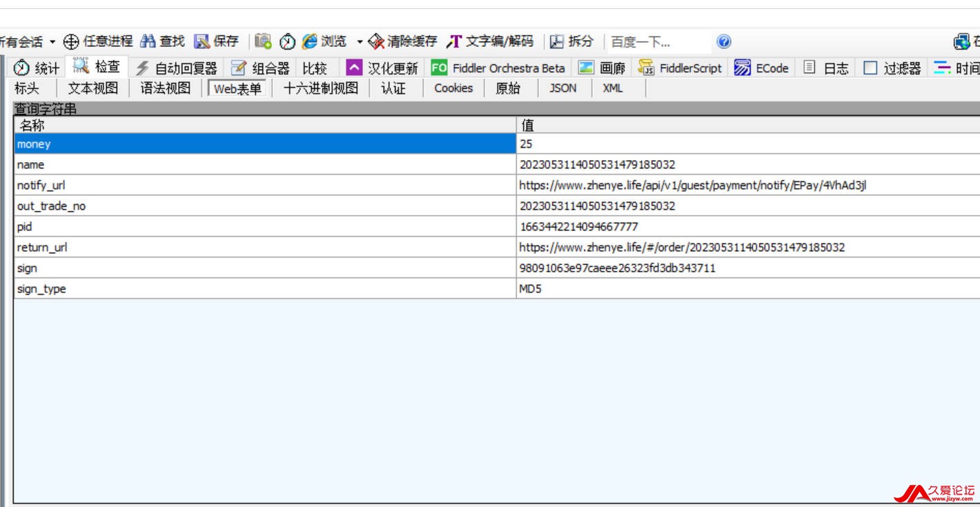Switch to the 统计 statistics tab

[x=37, y=68]
